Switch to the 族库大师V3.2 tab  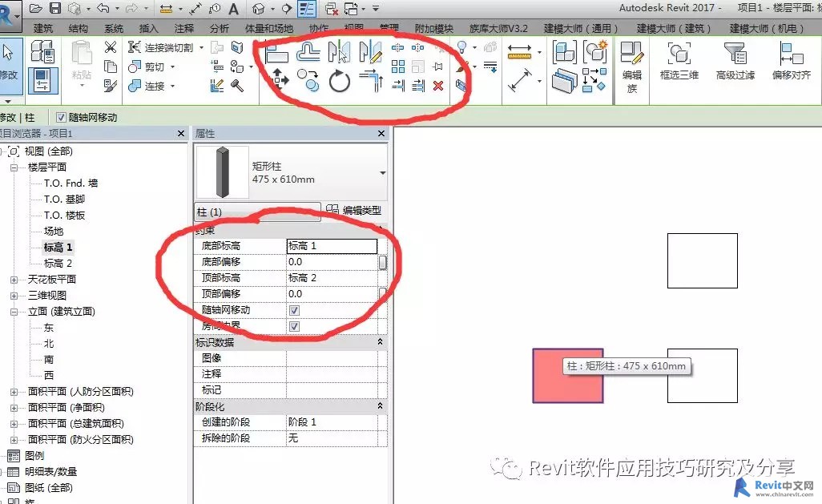click(x=498, y=28)
